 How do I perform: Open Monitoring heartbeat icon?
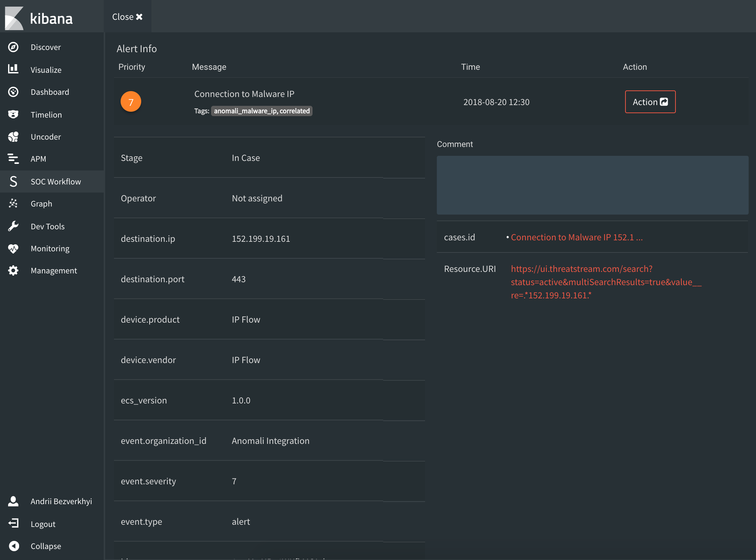pos(13,248)
